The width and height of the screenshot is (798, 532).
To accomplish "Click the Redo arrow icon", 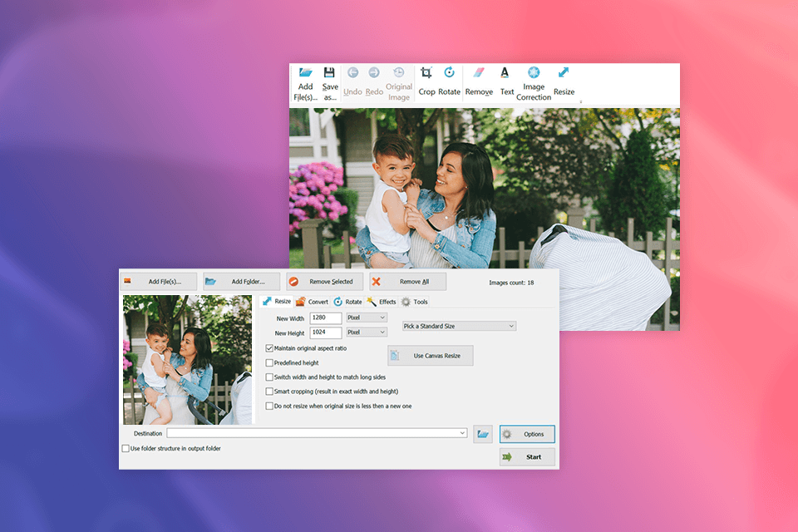I will [x=374, y=72].
